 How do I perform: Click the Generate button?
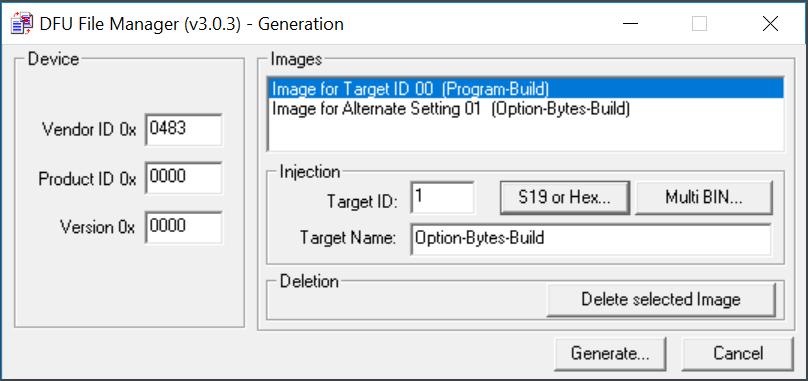[610, 354]
